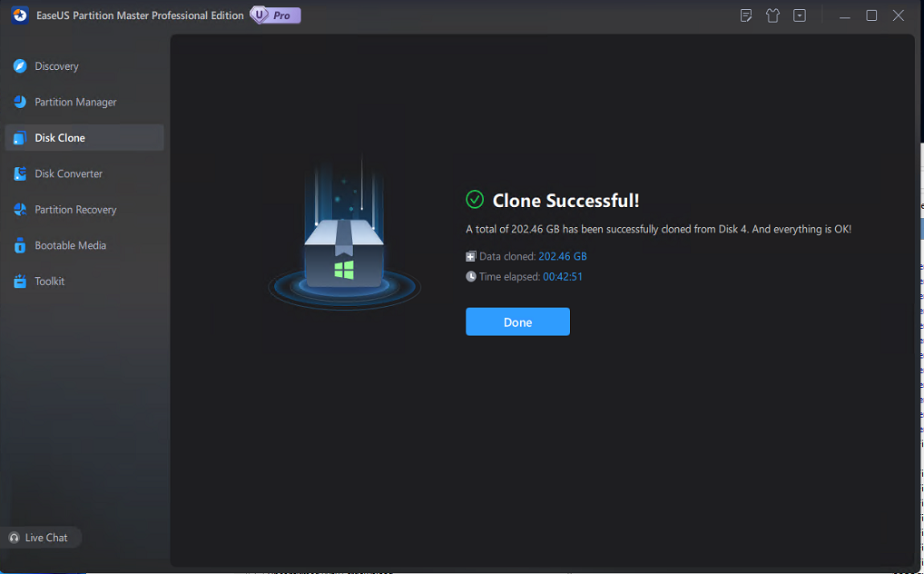Click the Bootable Media USB icon

tap(20, 245)
